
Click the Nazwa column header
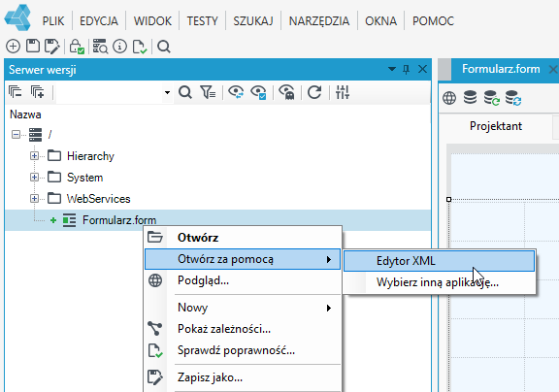click(25, 114)
